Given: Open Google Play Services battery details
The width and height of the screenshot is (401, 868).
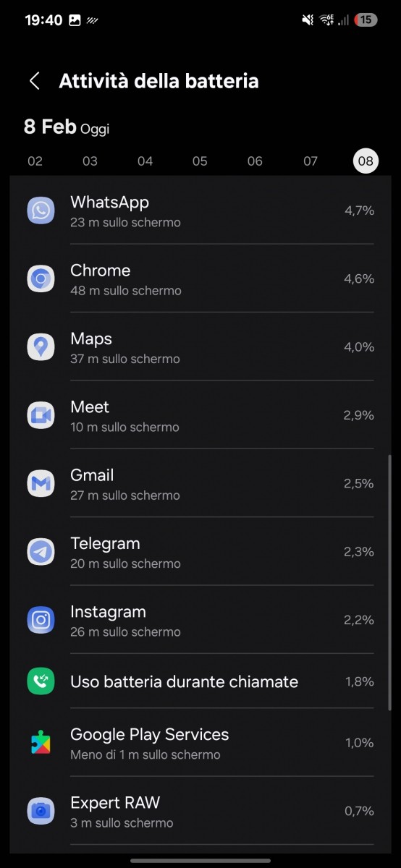Looking at the screenshot, I should pos(200,742).
